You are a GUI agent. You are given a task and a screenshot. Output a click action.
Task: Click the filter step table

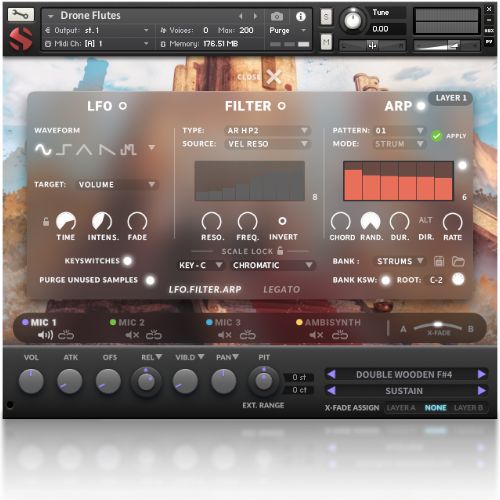250,181
